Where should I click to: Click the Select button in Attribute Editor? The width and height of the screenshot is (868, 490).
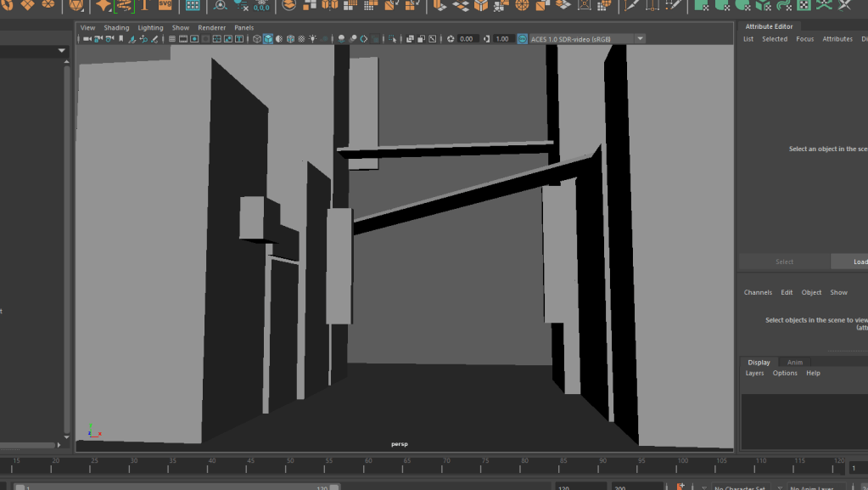click(x=784, y=262)
